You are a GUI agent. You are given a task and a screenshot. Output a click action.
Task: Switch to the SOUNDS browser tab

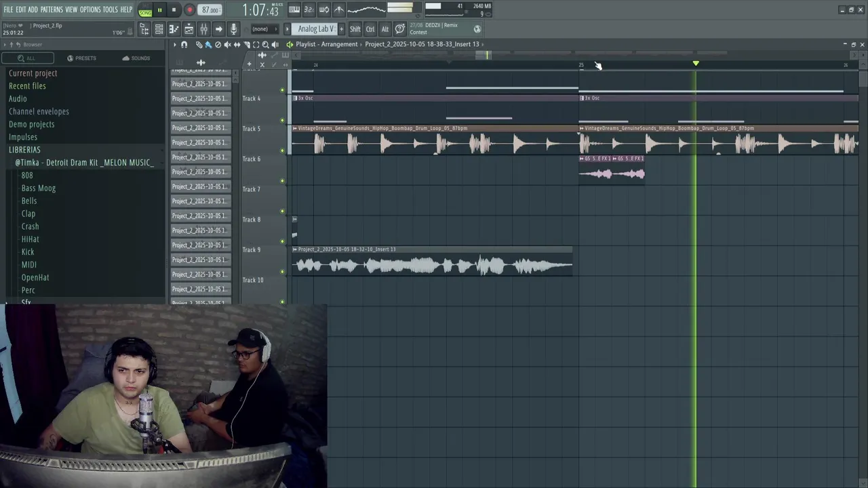(136, 58)
